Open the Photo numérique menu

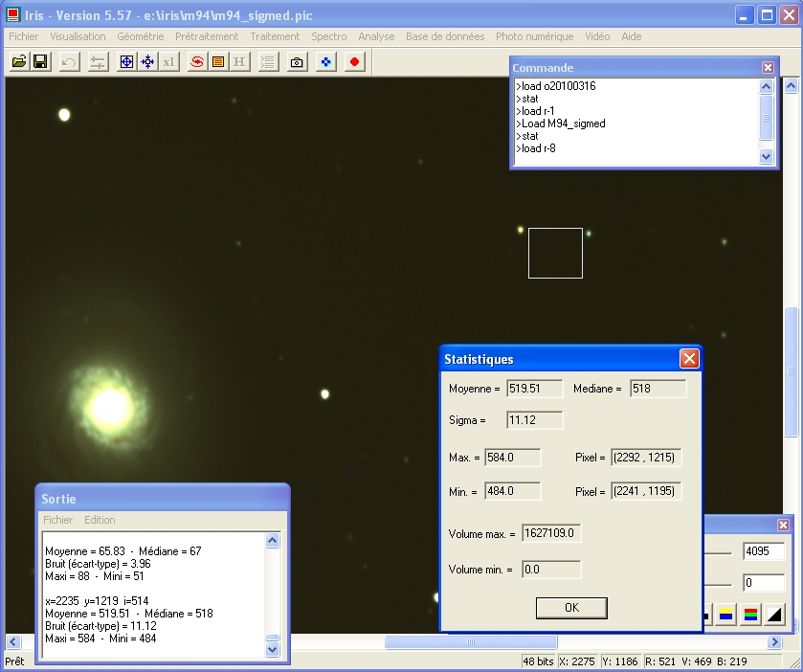pyautogui.click(x=535, y=36)
